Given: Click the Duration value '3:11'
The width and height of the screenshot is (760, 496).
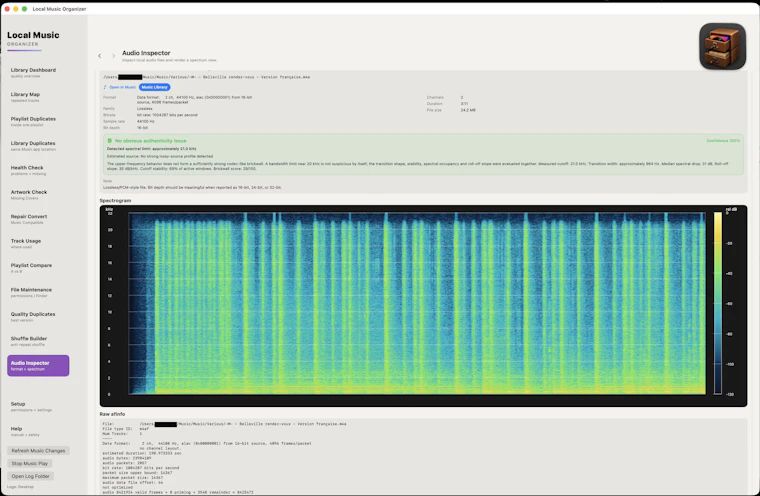Looking at the screenshot, I should [464, 104].
